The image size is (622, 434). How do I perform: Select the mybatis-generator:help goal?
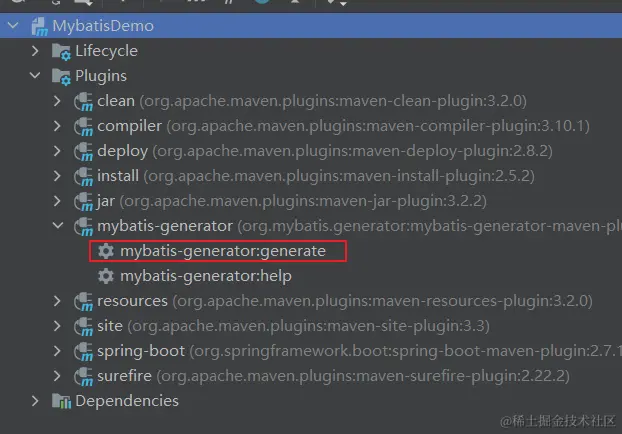[206, 276]
